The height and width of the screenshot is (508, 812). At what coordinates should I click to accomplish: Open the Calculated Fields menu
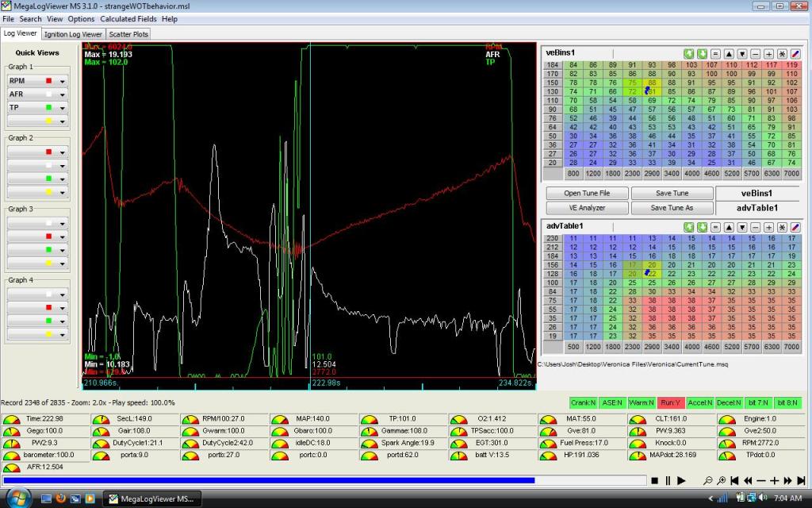coord(128,18)
